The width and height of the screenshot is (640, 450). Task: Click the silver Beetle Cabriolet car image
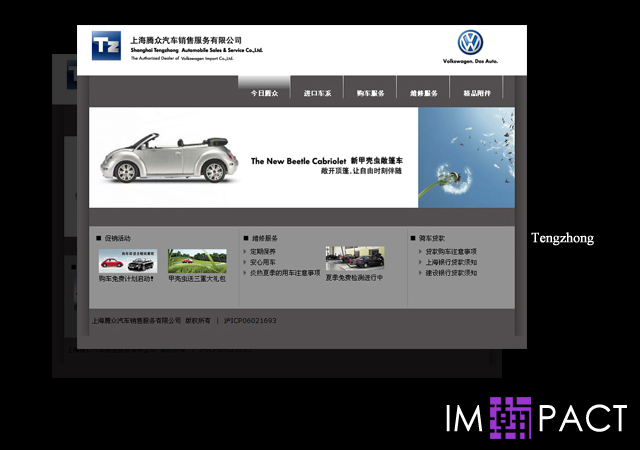pyautogui.click(x=169, y=157)
